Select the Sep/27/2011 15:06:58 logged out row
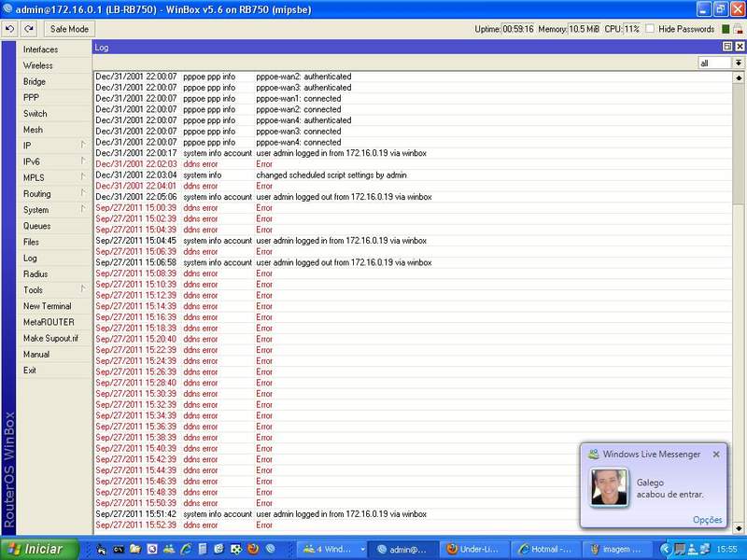This screenshot has width=747, height=560. 413,263
